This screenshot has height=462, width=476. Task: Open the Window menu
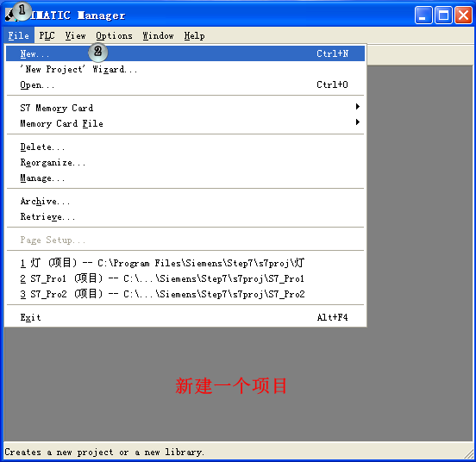[158, 35]
